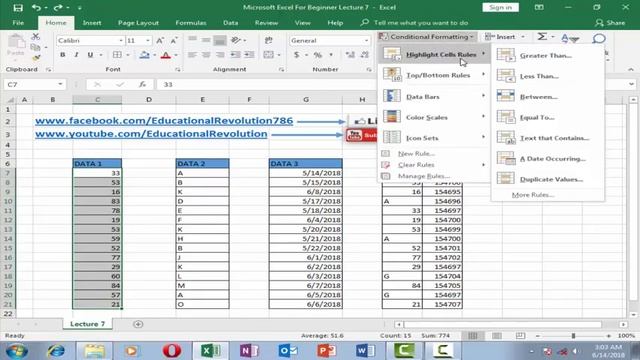Toggle align left in Alignment group
This screenshot has height=360, width=640.
[192, 55]
